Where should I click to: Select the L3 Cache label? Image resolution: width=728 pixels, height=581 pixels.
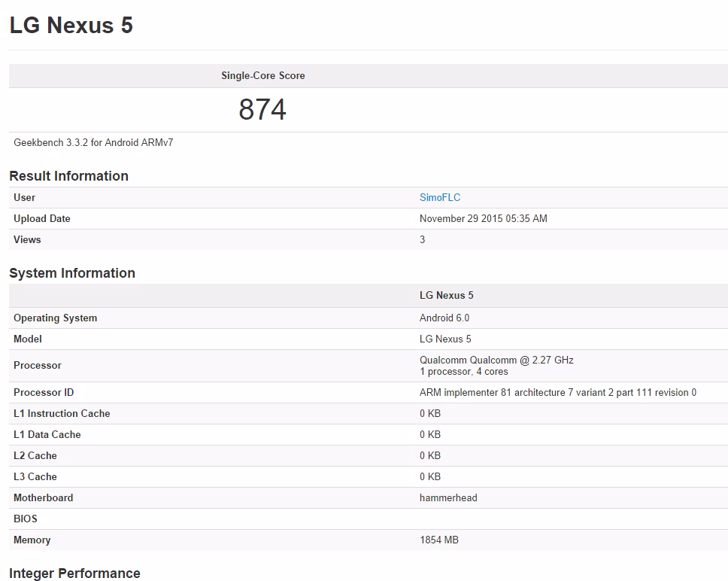(x=35, y=476)
